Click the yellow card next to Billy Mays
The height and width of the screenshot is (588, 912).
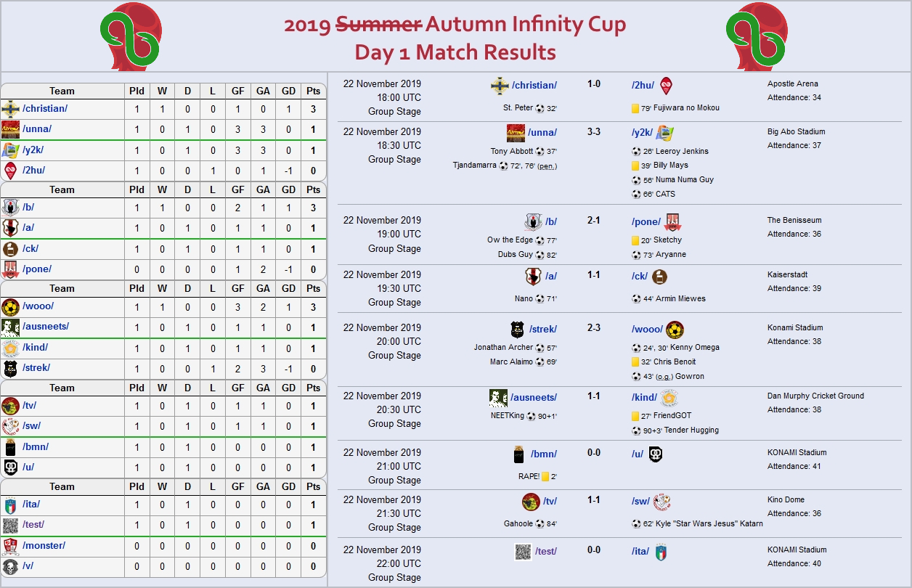635,166
